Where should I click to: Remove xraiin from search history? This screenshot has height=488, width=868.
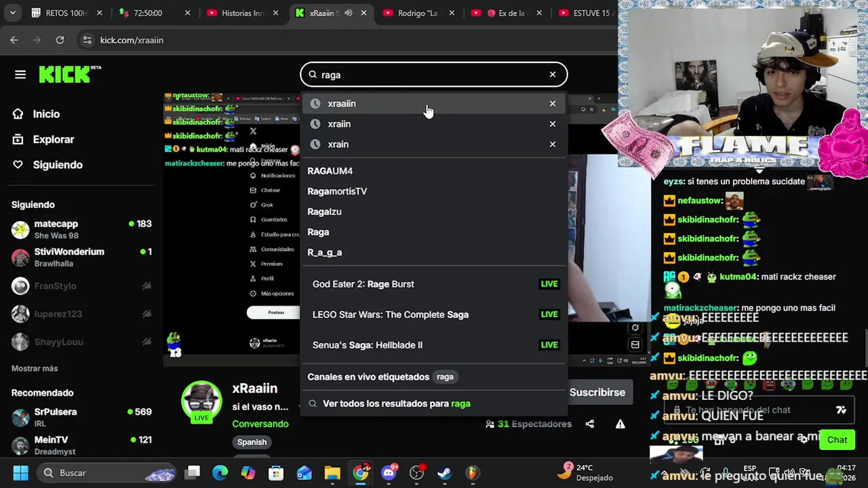[x=553, y=124]
